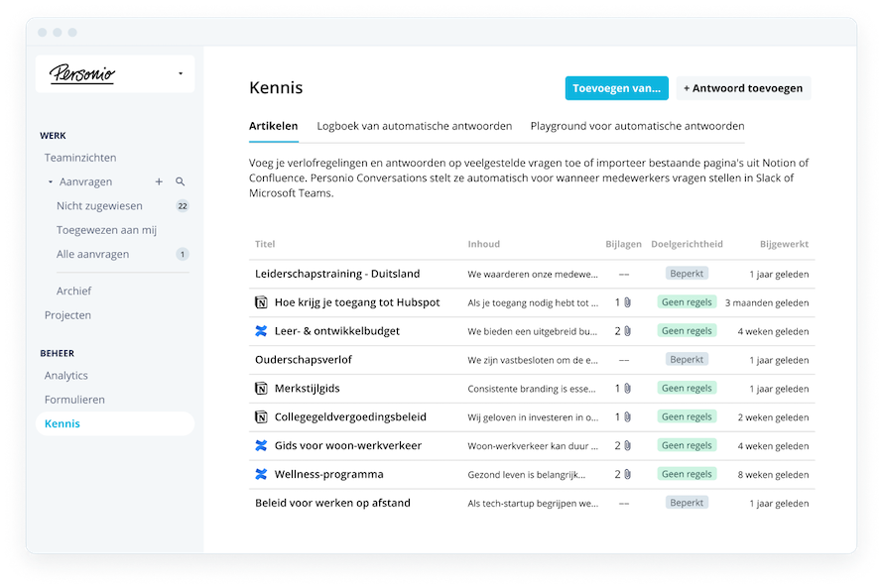Select Kennis in the sidebar

115,423
